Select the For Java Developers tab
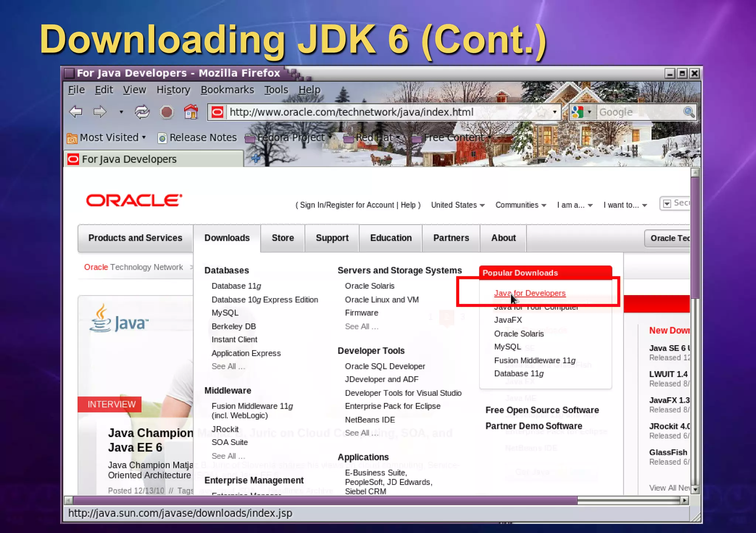Image resolution: width=756 pixels, height=533 pixels. 154,159
